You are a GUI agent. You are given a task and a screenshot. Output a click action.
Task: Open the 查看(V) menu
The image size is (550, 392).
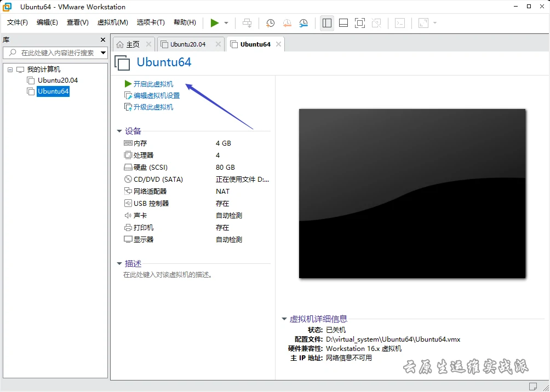tap(78, 22)
